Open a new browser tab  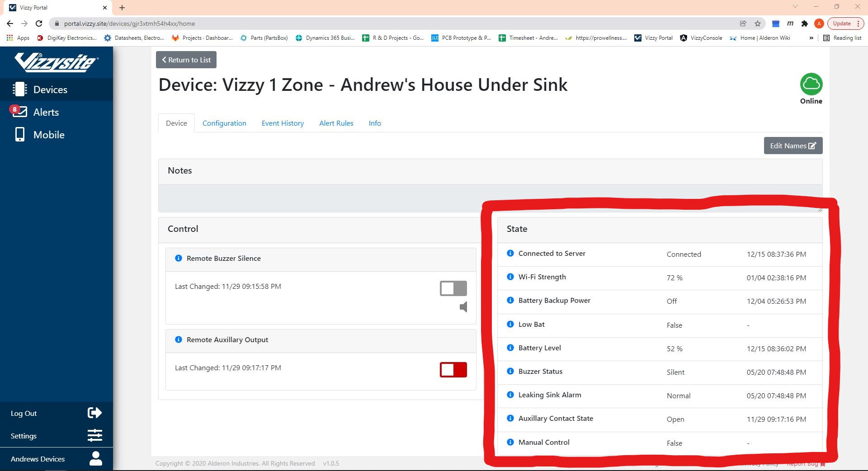tap(122, 8)
